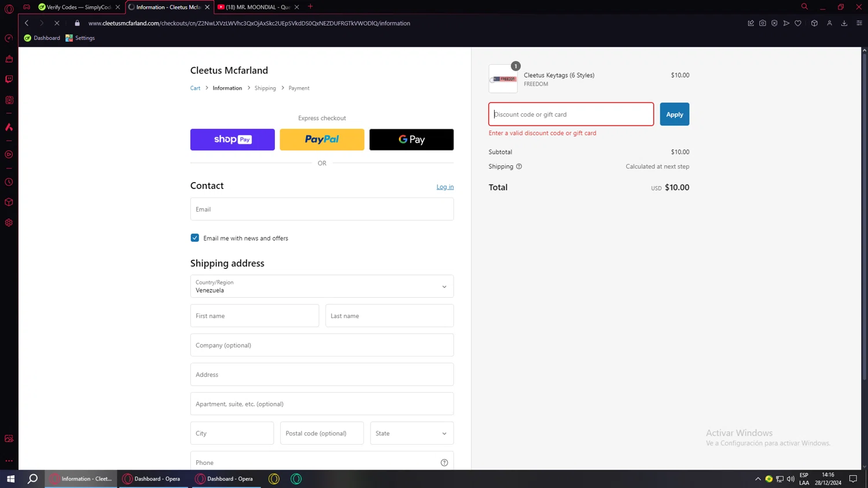This screenshot has height=488, width=868.
Task: Open Extensions cube icon in sidebar
Action: (x=9, y=202)
